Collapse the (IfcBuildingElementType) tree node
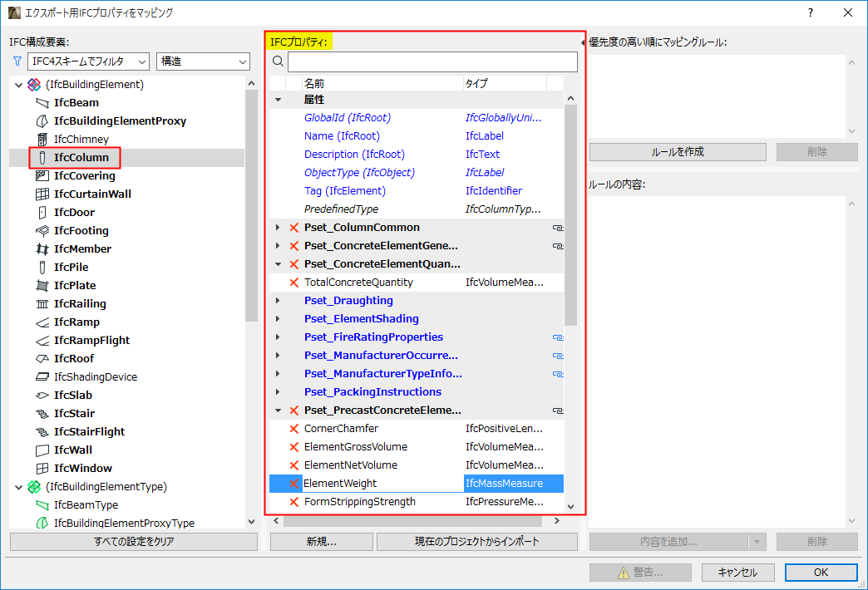Viewport: 868px width, 590px height. tap(19, 487)
